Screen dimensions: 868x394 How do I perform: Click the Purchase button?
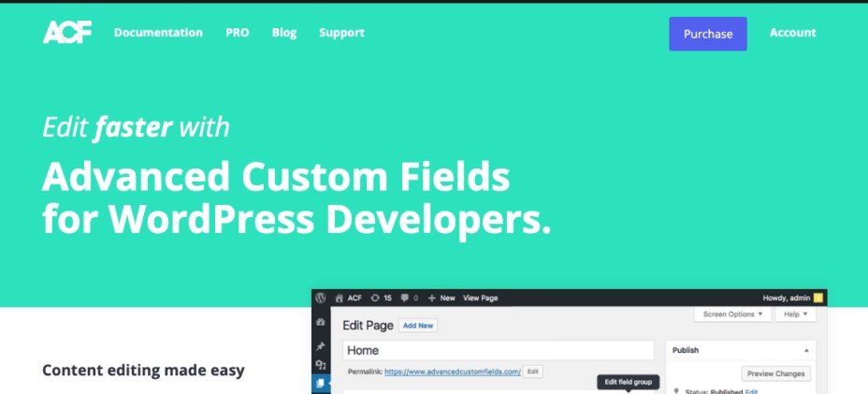(707, 34)
